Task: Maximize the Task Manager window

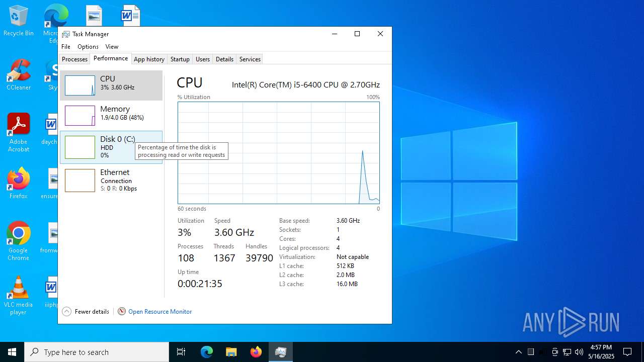Action: tap(357, 34)
